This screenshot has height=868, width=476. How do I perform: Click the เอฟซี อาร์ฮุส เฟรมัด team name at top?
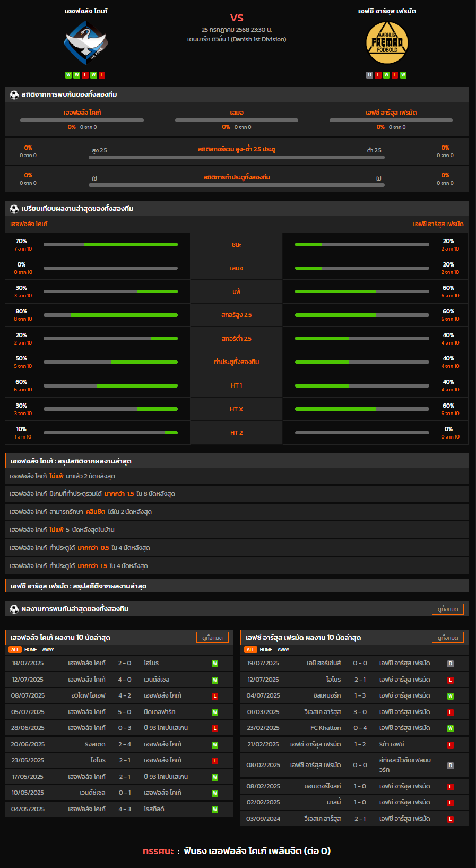point(387,11)
